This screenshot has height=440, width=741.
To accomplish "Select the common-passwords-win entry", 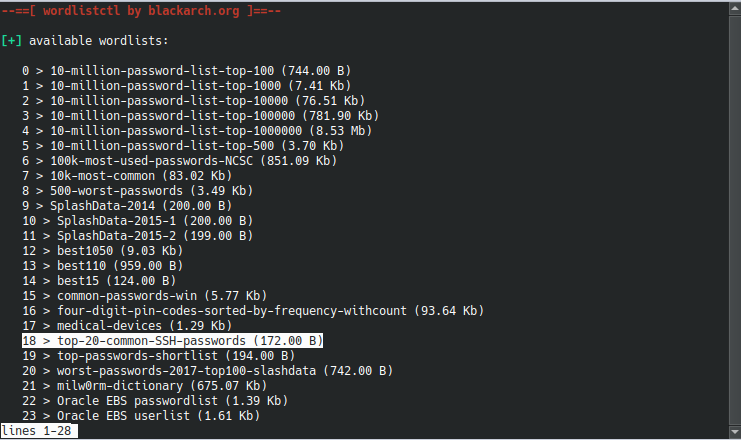I will (145, 296).
